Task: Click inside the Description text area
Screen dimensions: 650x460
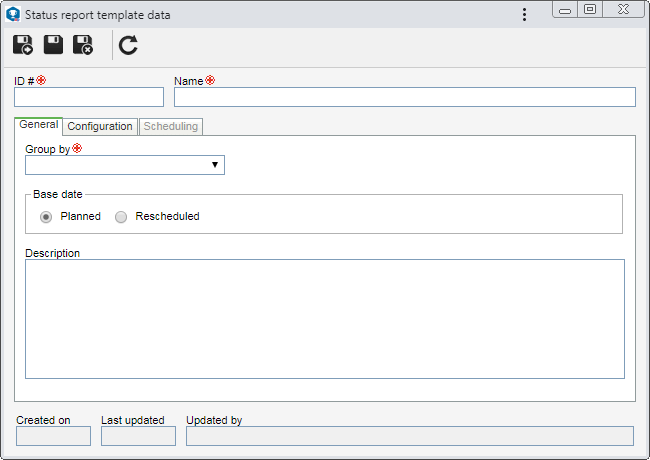Action: pos(325,319)
